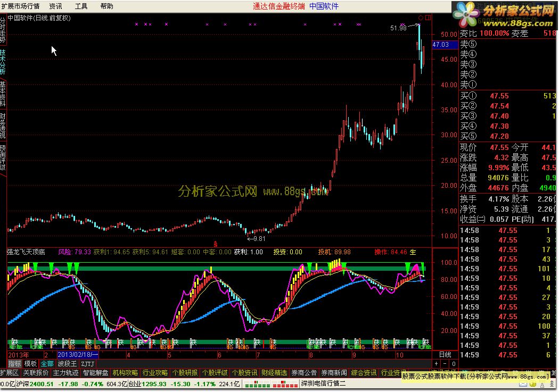Click the square window icon above the price axis
The height and width of the screenshot is (392, 559).
coord(428,18)
